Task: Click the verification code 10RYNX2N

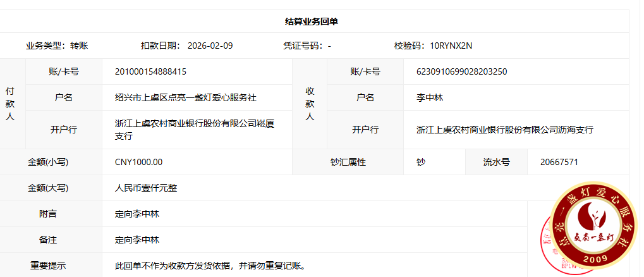Action: tap(451, 46)
